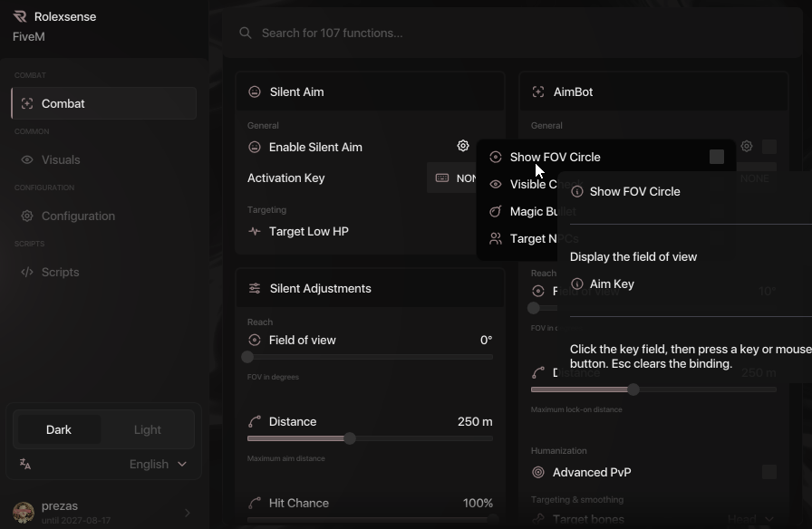Click the curve icon beside Hit Chance
This screenshot has width=812, height=529.
(255, 503)
